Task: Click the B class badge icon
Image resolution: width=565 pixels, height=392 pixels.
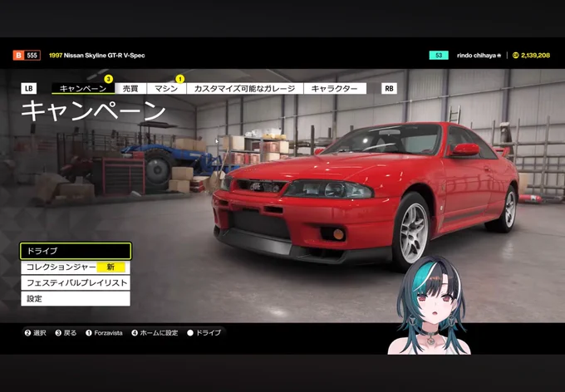Action: pyautogui.click(x=18, y=56)
